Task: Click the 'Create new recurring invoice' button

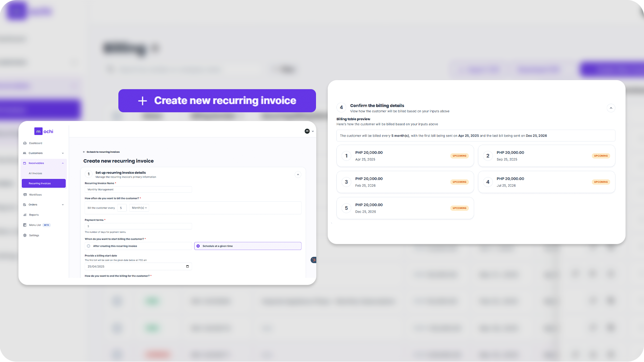Action: click(217, 101)
